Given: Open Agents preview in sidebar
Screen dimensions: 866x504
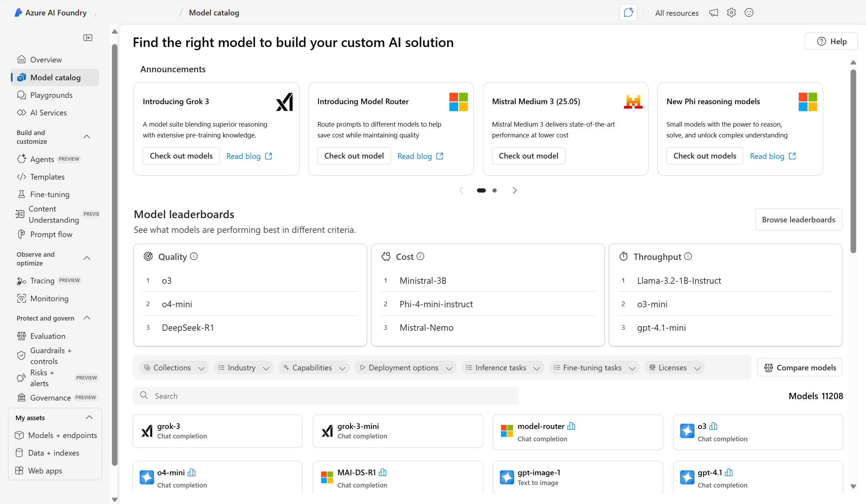Looking at the screenshot, I should [55, 159].
